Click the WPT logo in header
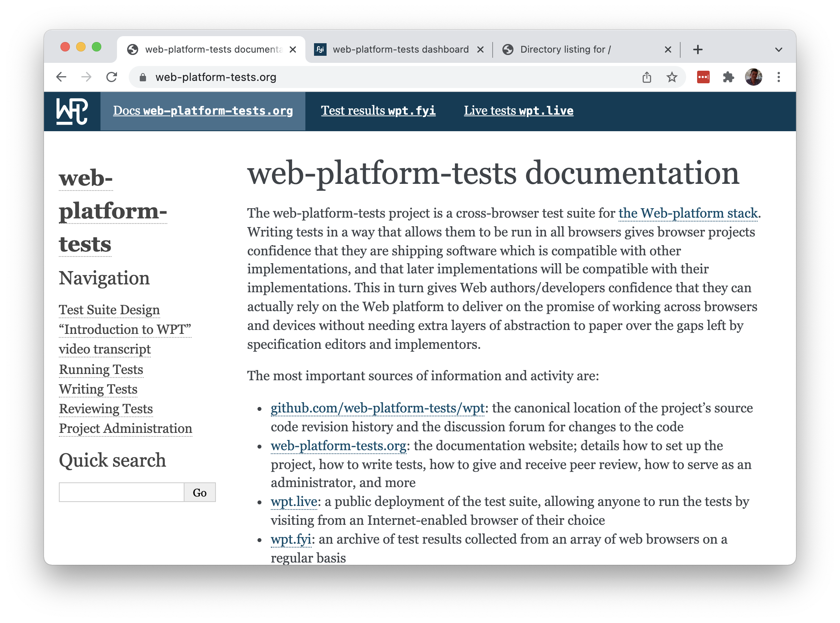Viewport: 840px width, 623px height. [72, 111]
